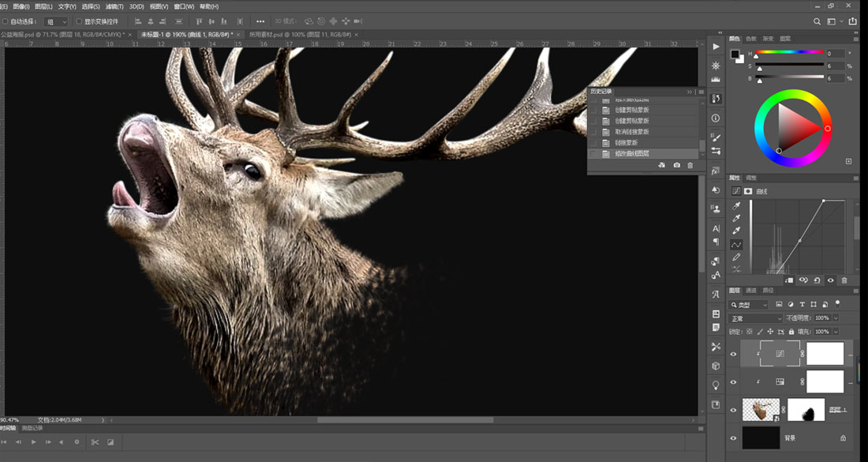Hide the second adjustment layer

click(x=734, y=382)
